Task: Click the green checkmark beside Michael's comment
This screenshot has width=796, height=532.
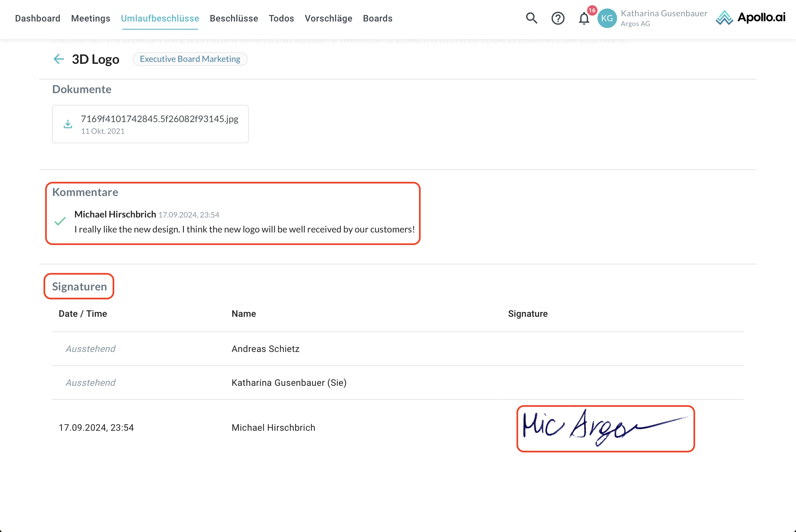Action: coord(60,221)
